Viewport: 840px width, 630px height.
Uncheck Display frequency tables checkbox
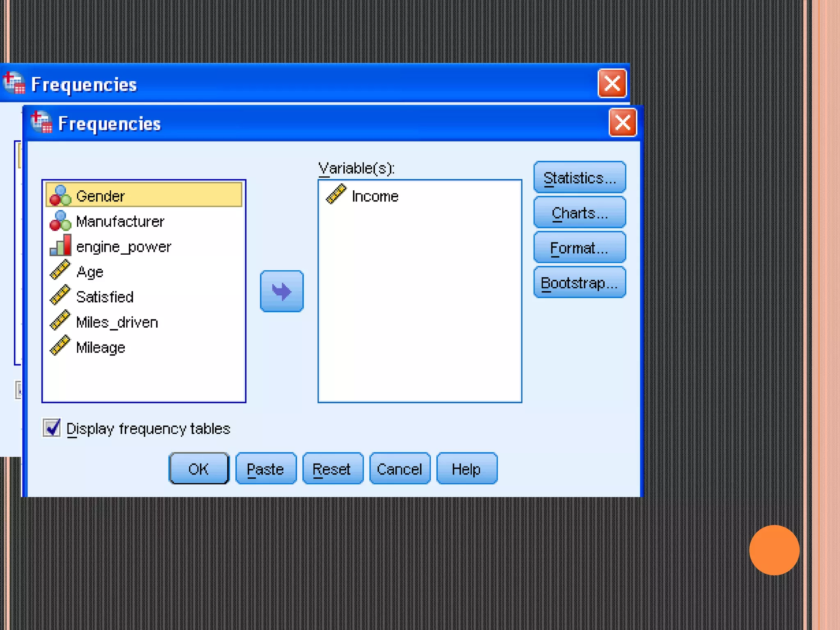(52, 428)
